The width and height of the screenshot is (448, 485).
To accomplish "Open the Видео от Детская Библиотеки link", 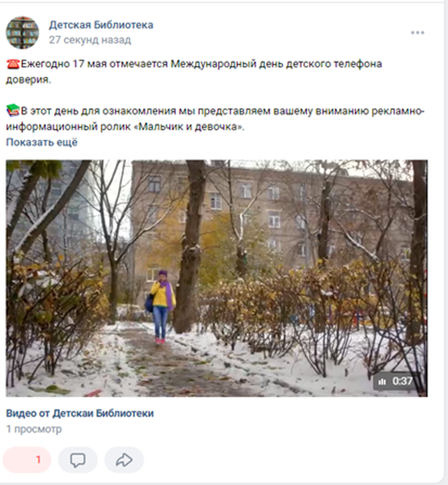I will click(x=80, y=413).
